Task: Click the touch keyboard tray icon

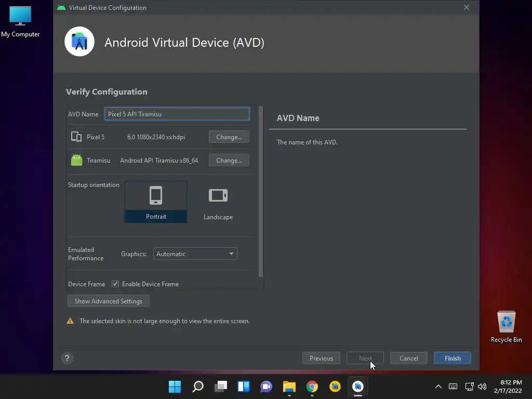Action: (453, 387)
